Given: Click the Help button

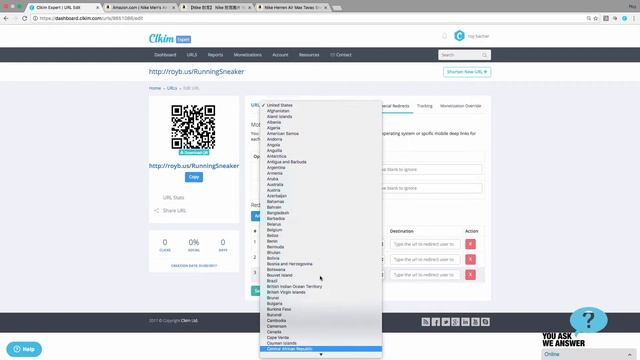Looking at the screenshot, I should (x=24, y=349).
